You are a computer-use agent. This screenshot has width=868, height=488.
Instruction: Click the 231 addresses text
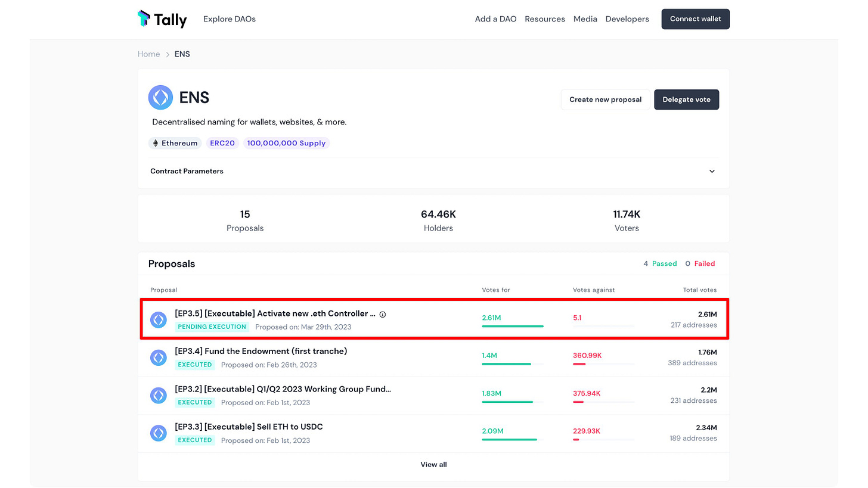694,400
